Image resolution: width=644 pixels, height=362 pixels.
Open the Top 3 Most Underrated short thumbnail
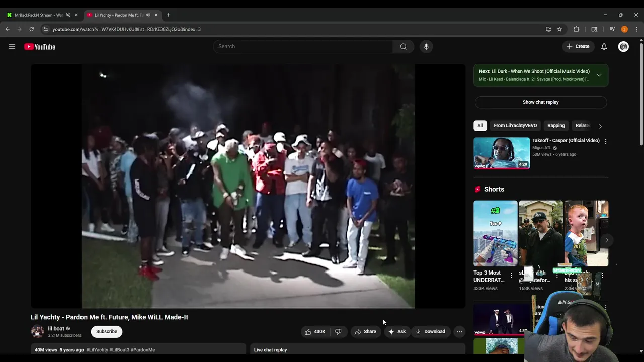pos(496,233)
